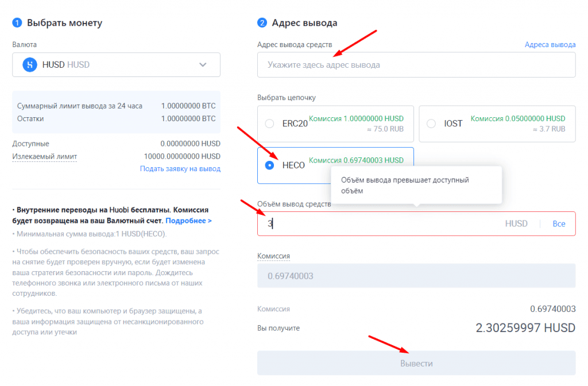Click the Вы получите label

tap(278, 328)
